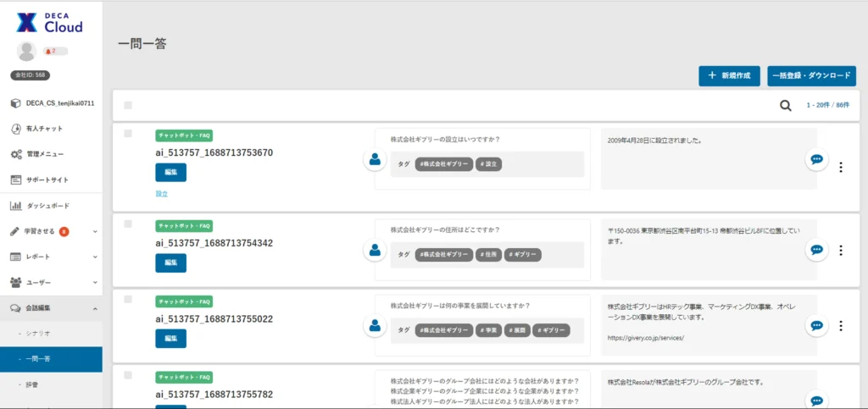
Task: Click the 新規作成 button
Action: coord(729,76)
